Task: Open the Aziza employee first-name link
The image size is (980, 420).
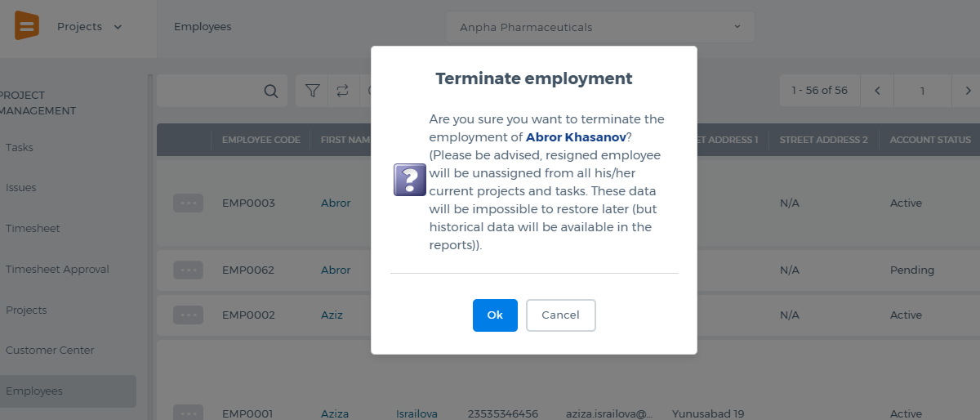Action: pyautogui.click(x=336, y=414)
